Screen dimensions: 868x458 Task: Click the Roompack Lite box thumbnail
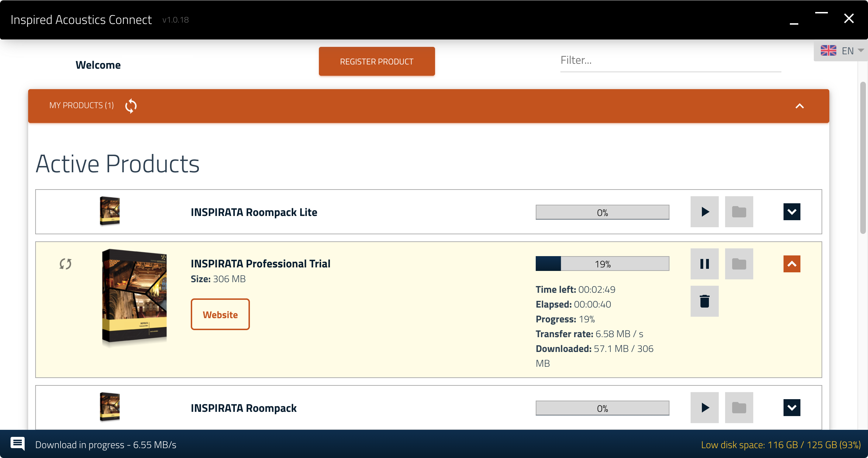coord(110,211)
